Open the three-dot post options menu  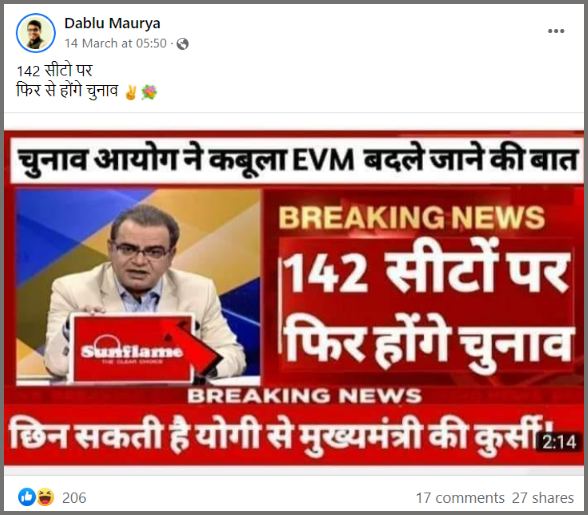tap(556, 31)
